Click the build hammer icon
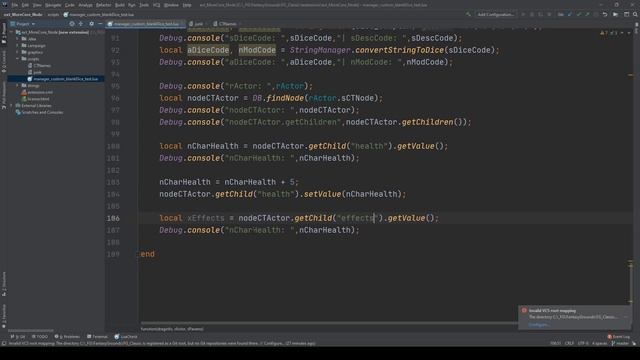The height and width of the screenshot is (360, 640). tap(468, 14)
